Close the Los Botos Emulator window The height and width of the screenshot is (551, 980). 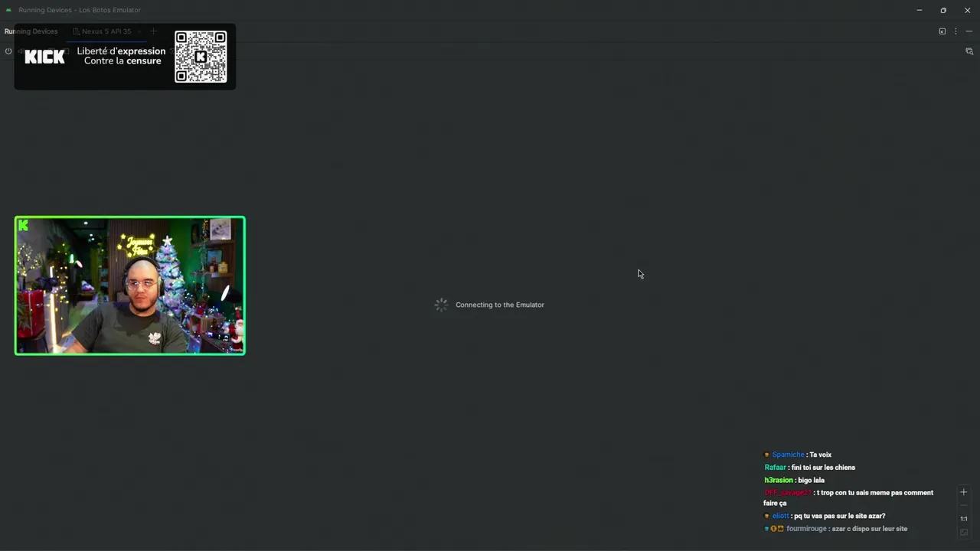tap(967, 10)
